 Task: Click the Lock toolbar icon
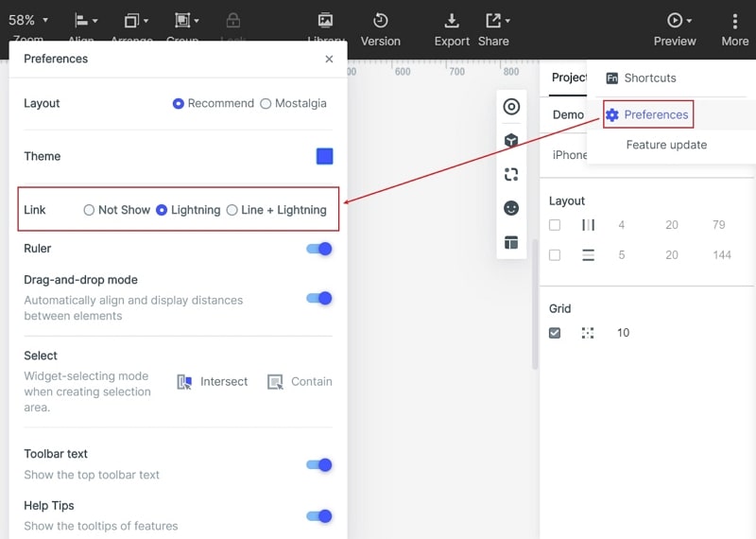[232, 20]
